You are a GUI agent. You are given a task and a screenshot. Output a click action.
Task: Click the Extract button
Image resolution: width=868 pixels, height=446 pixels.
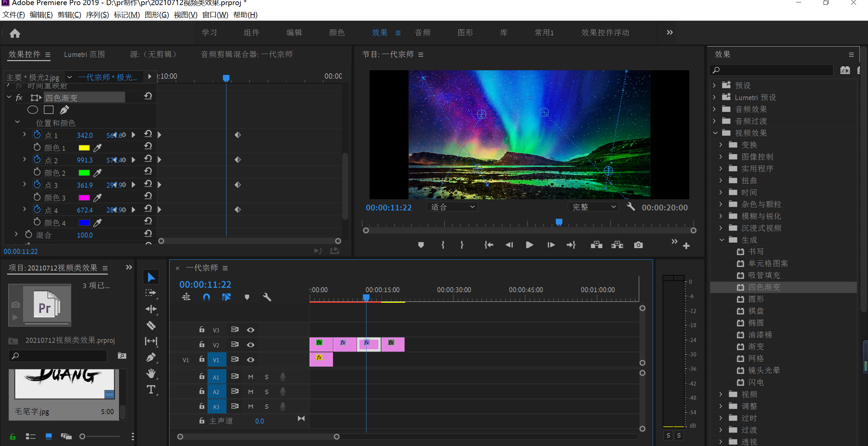click(617, 245)
